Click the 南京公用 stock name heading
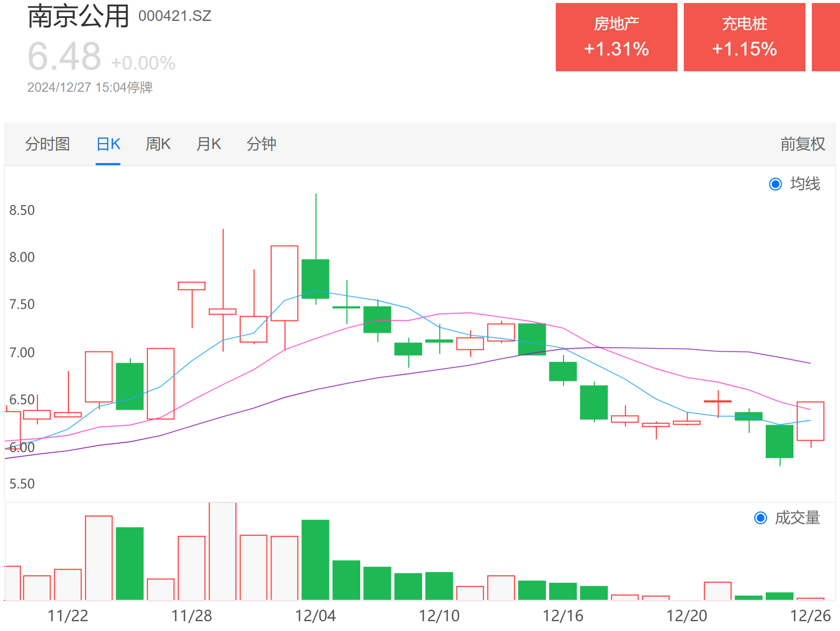Image resolution: width=840 pixels, height=631 pixels. click(x=79, y=16)
